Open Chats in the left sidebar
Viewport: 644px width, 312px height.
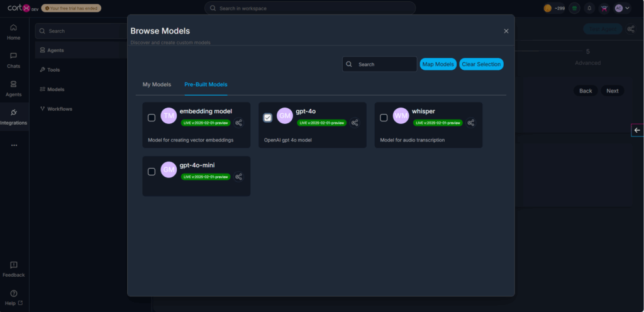[14, 60]
